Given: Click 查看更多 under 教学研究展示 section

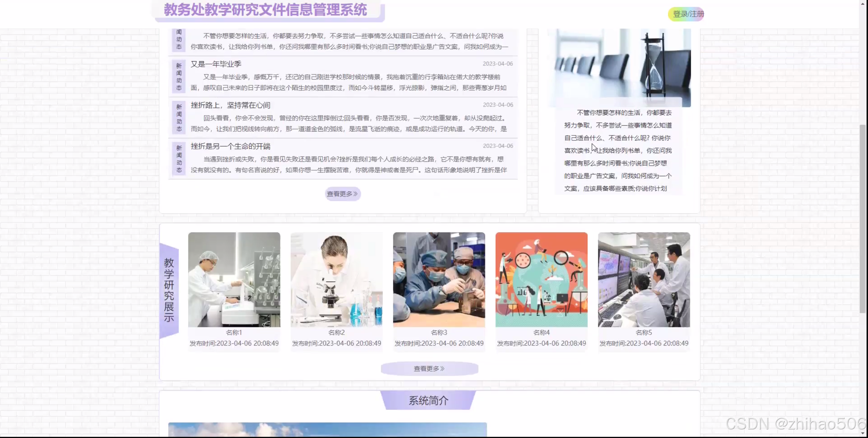Looking at the screenshot, I should pyautogui.click(x=429, y=369).
